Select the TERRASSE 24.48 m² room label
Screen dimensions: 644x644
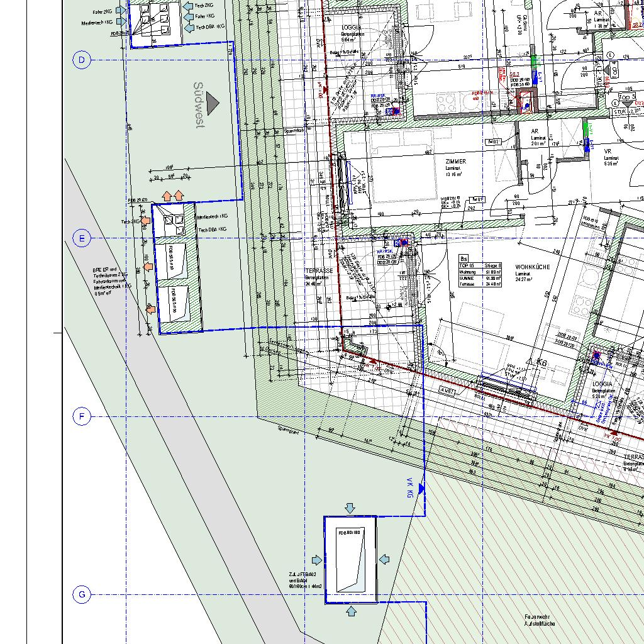(x=319, y=277)
